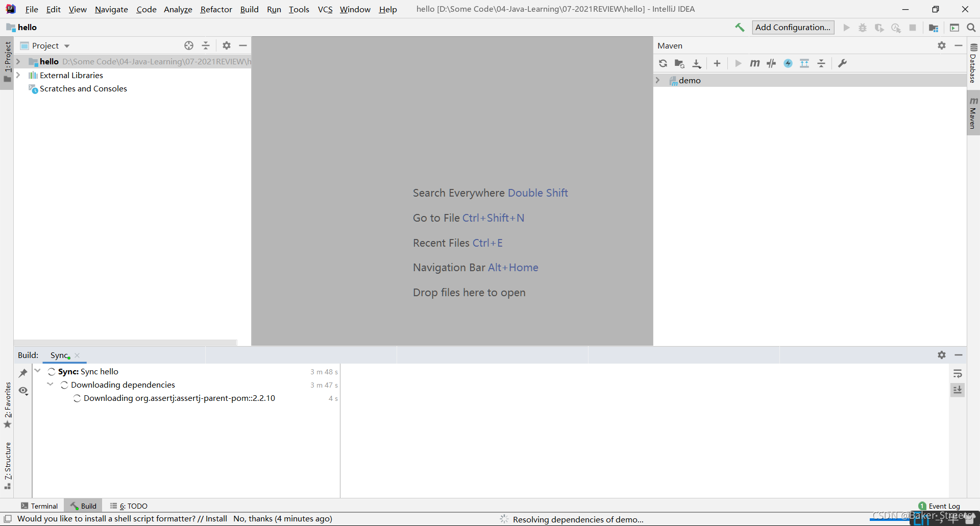Click disabled Run arrow in main toolbar
The width and height of the screenshot is (980, 526).
[846, 28]
